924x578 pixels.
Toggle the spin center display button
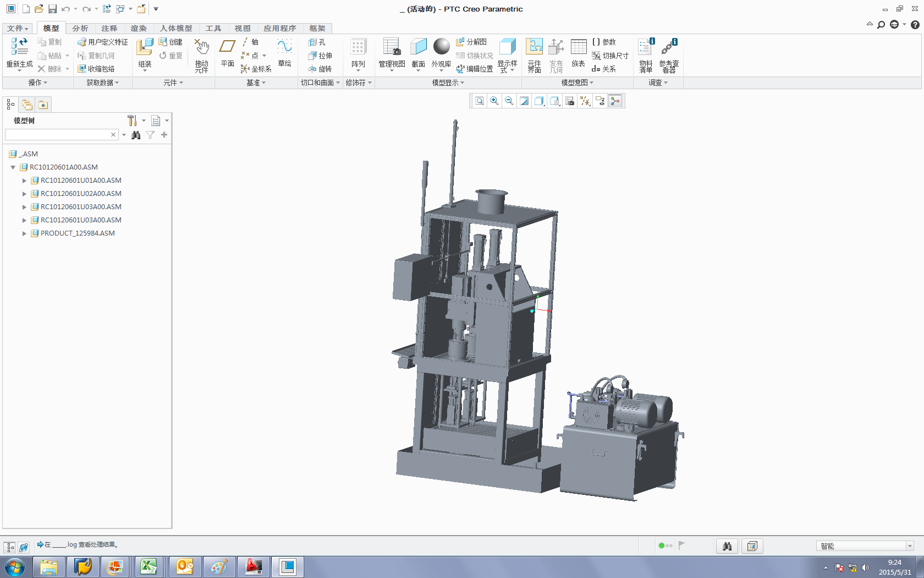pyautogui.click(x=615, y=101)
